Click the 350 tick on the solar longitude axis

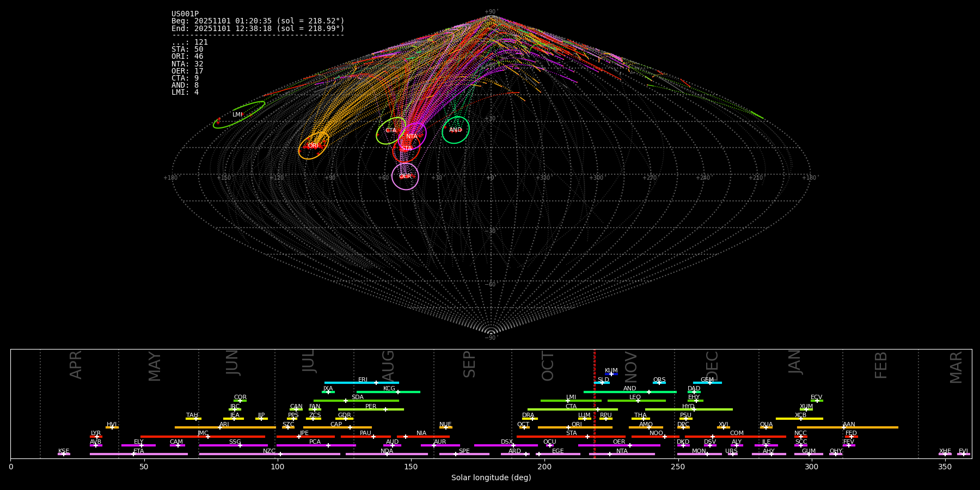(945, 467)
